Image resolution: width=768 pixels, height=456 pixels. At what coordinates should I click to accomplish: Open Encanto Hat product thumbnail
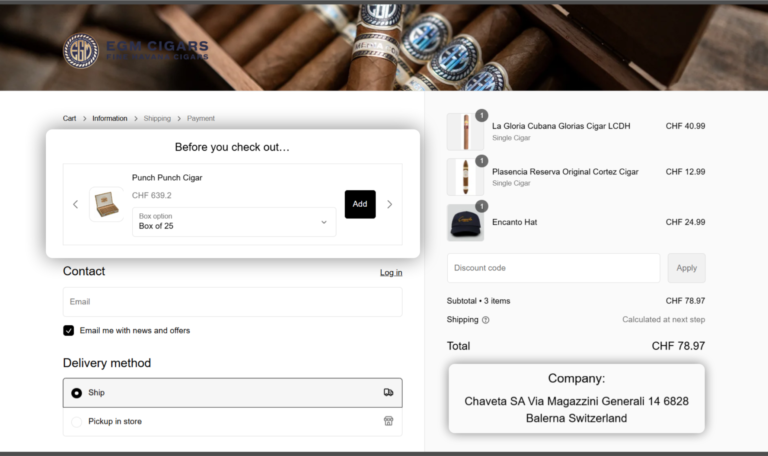[465, 223]
